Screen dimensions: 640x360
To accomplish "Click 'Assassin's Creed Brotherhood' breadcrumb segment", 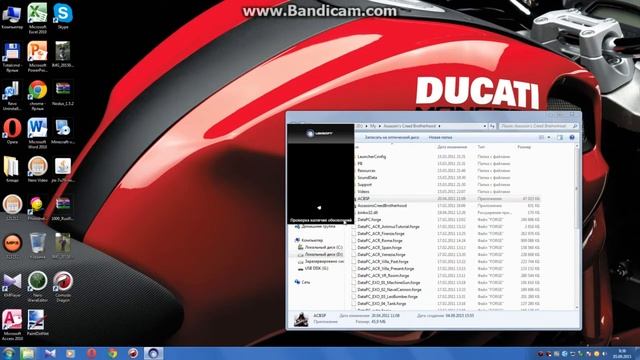I will point(409,126).
